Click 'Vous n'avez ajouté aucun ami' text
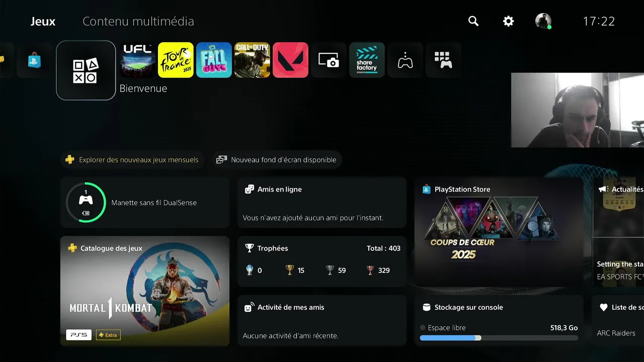The width and height of the screenshot is (644, 362). pos(313,218)
